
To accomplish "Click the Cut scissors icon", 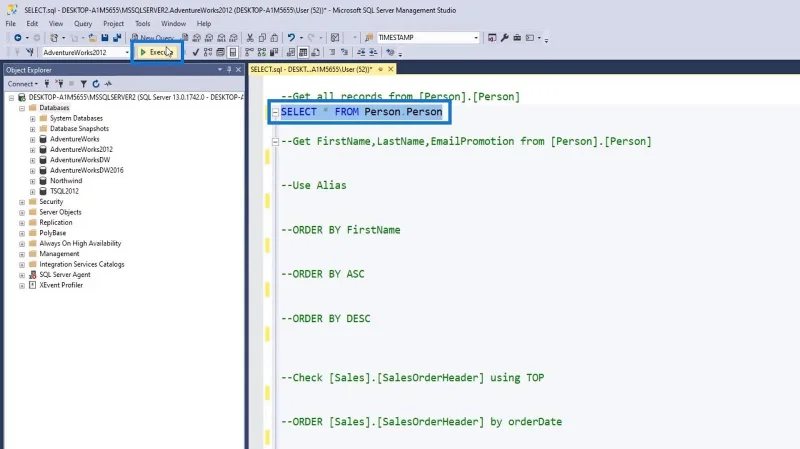I will (x=250, y=38).
